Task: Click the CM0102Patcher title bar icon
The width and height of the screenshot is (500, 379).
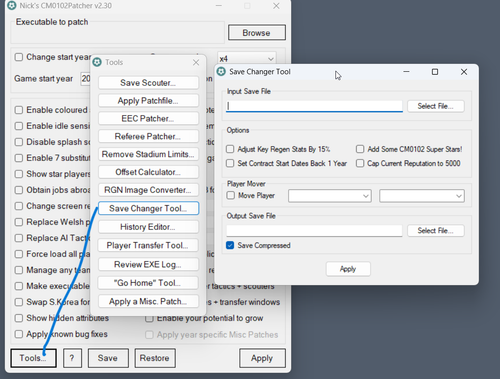Action: pos(12,5)
